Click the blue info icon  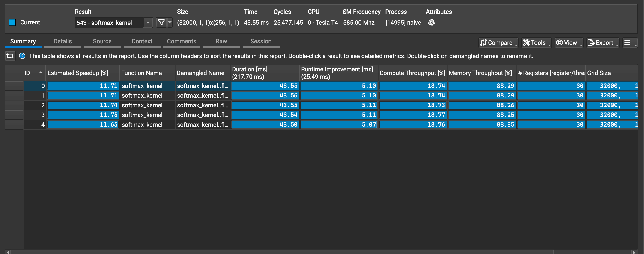tap(22, 56)
